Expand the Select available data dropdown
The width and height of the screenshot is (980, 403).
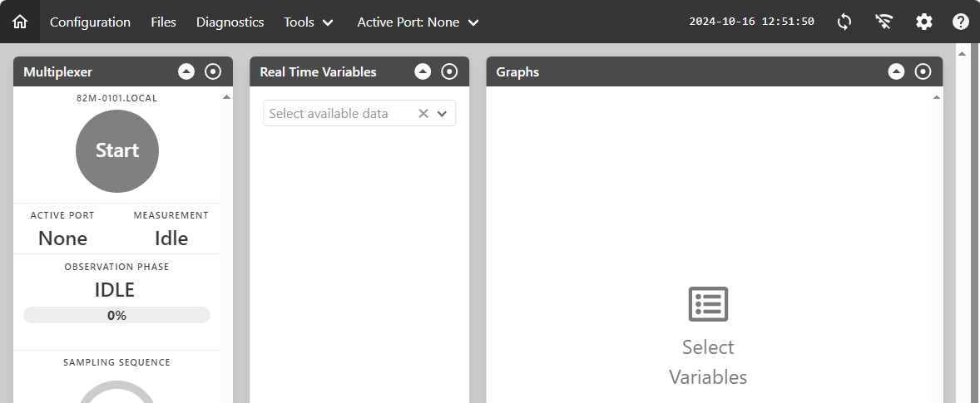coord(442,114)
